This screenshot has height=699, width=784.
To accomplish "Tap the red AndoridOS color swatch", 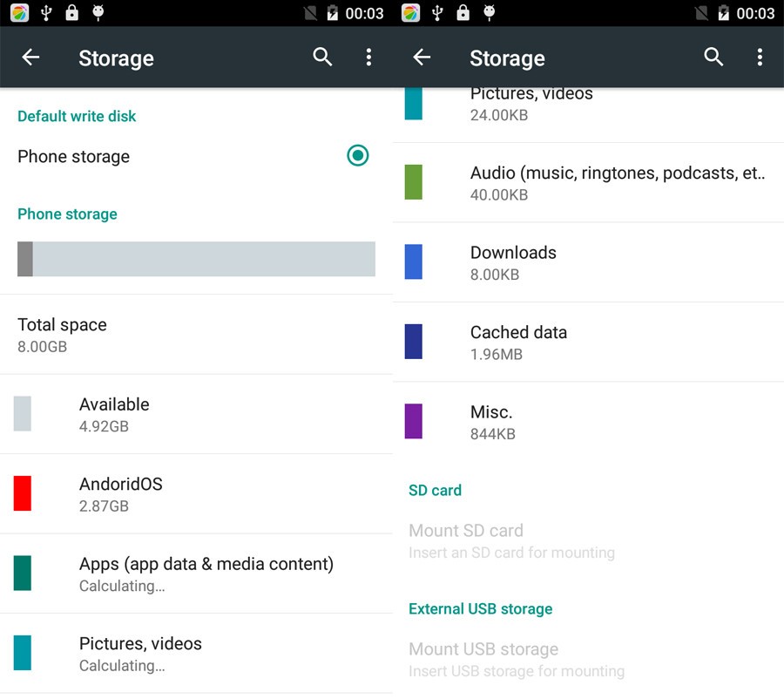I will click(23, 493).
